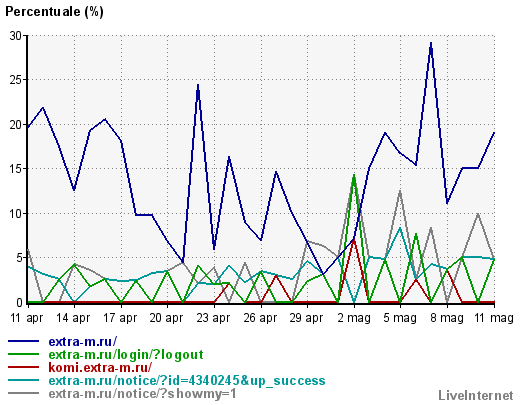
Task: Click the 10 value on y-axis
Action: tap(16, 213)
